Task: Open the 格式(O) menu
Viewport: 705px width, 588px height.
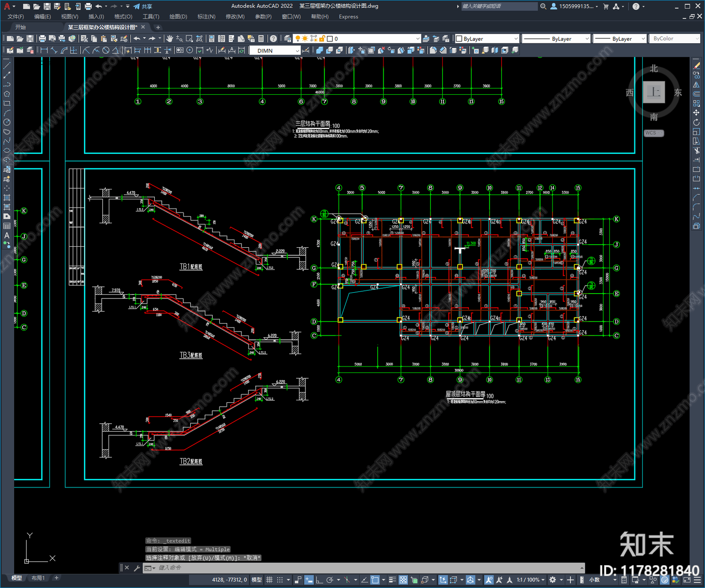Action: pos(123,17)
